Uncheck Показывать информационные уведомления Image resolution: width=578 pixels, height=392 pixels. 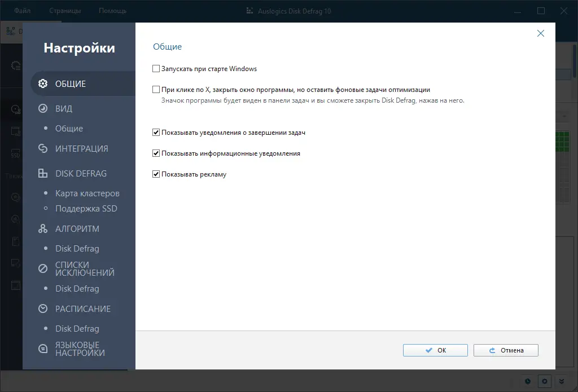(x=156, y=153)
